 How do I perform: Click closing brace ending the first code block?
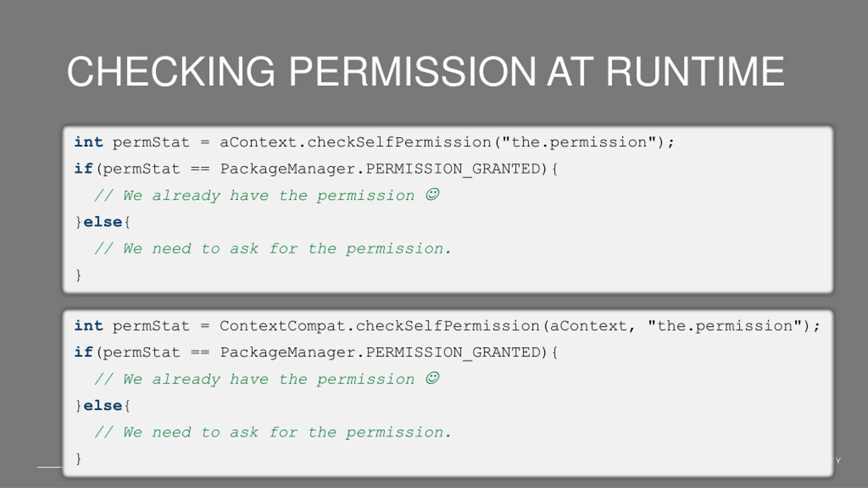tap(78, 275)
